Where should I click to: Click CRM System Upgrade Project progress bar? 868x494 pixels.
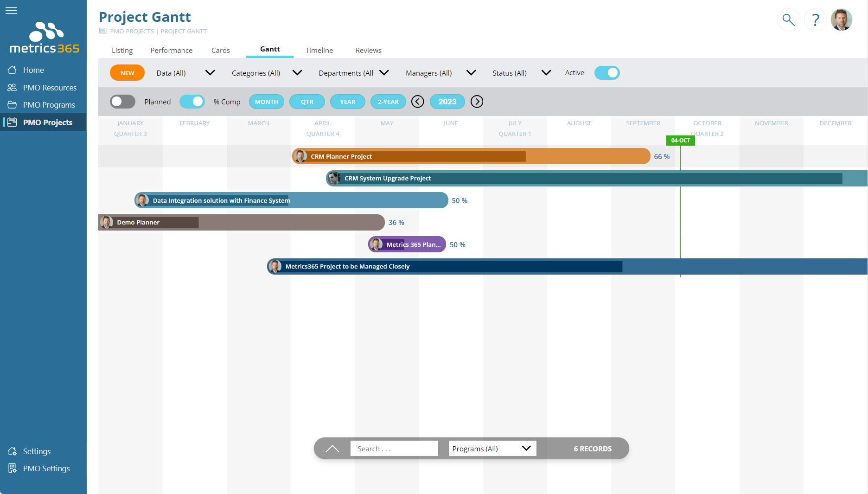click(585, 178)
